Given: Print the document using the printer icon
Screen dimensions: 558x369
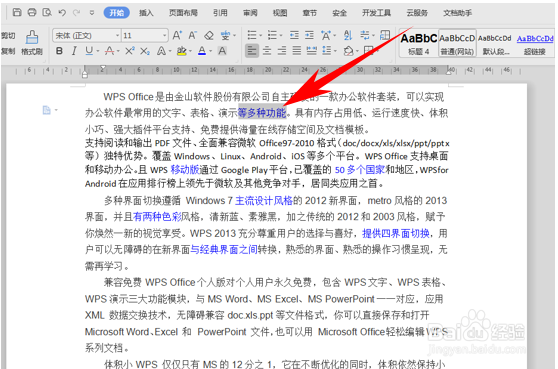Looking at the screenshot, I should point(32,12).
